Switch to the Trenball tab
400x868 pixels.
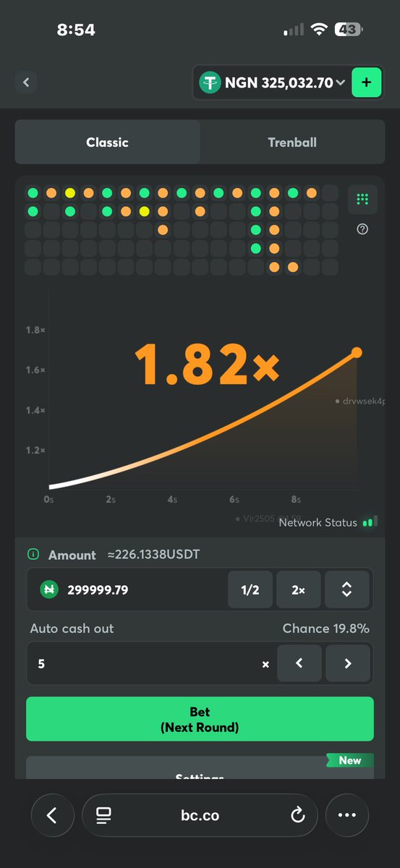292,142
